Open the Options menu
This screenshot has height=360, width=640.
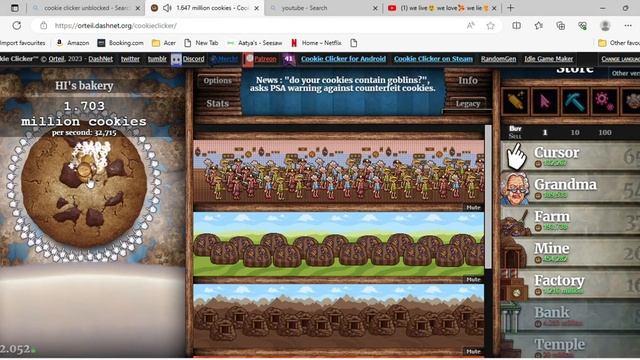217,81
